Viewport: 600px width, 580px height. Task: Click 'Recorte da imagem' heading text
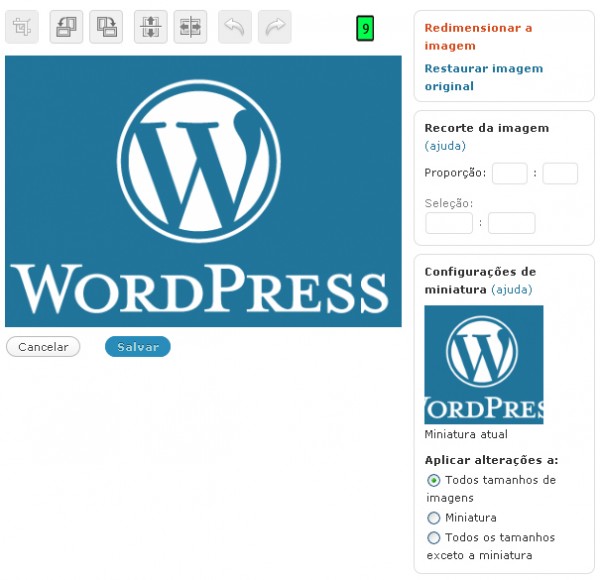pyautogui.click(x=487, y=128)
